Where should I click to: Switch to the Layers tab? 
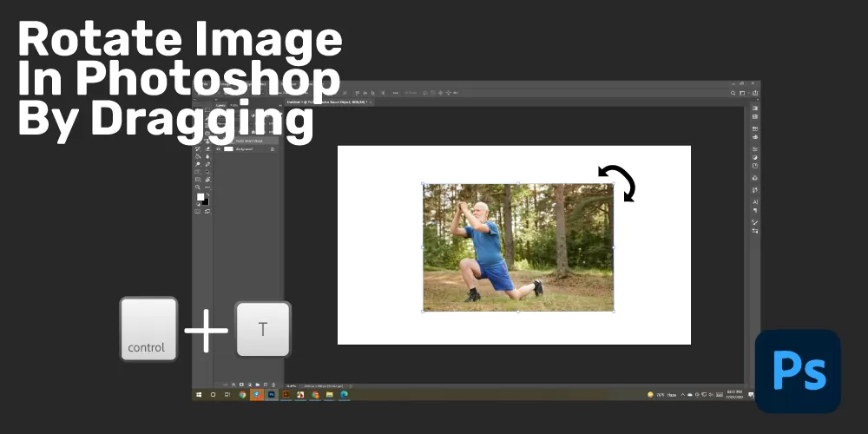pos(220,105)
